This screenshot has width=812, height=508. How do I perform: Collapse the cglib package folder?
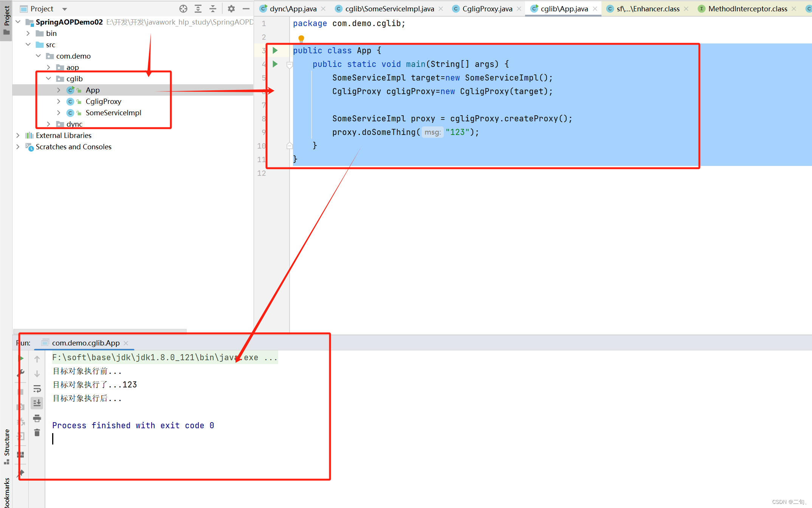click(49, 79)
